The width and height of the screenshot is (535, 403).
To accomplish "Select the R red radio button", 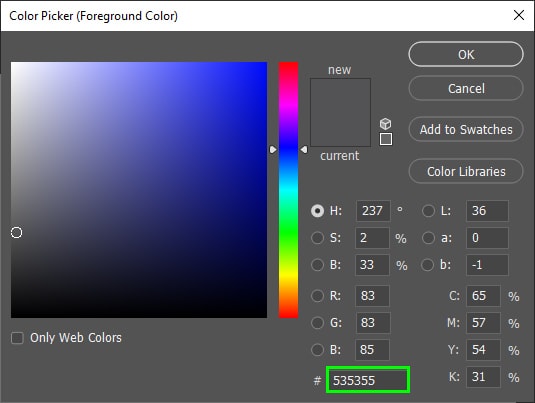I will click(x=317, y=296).
